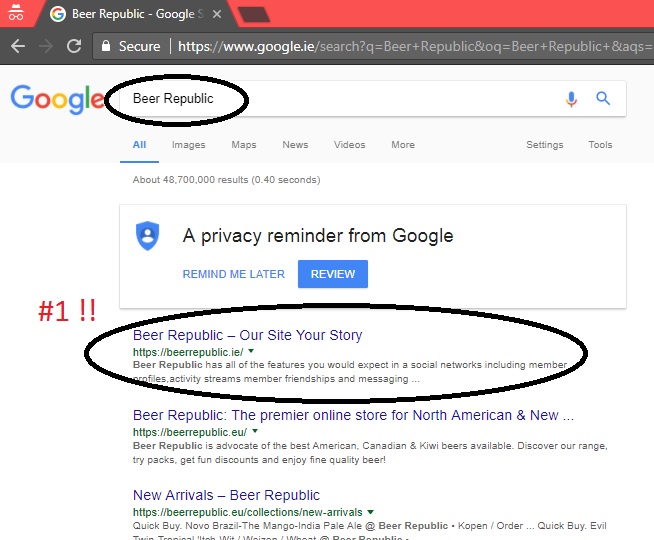Click the privacy shield icon
The width and height of the screenshot is (654, 540).
click(148, 236)
